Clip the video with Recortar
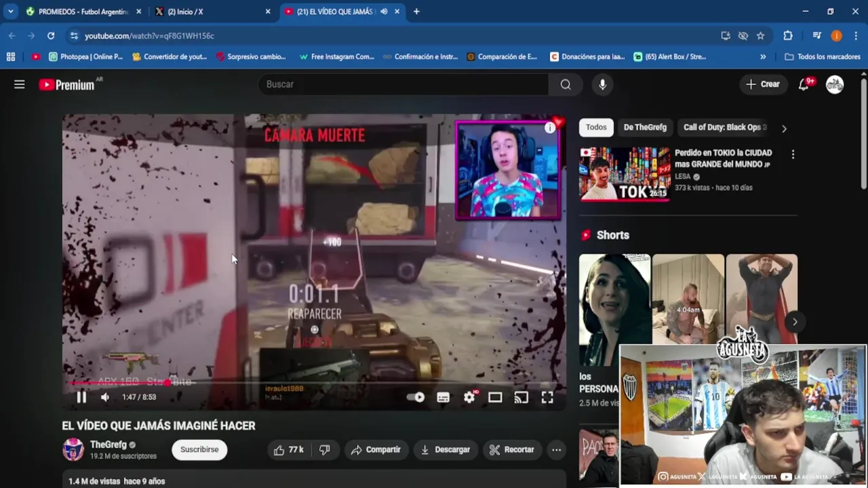 (512, 449)
